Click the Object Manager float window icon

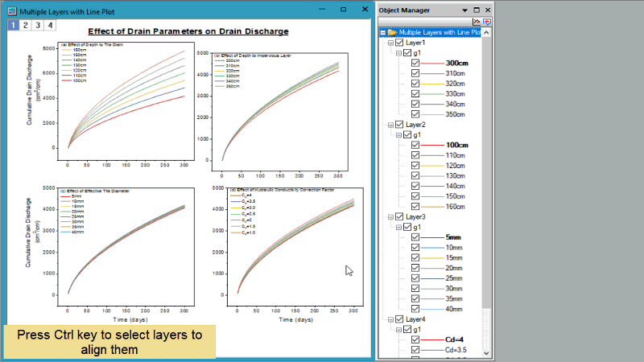point(476,10)
